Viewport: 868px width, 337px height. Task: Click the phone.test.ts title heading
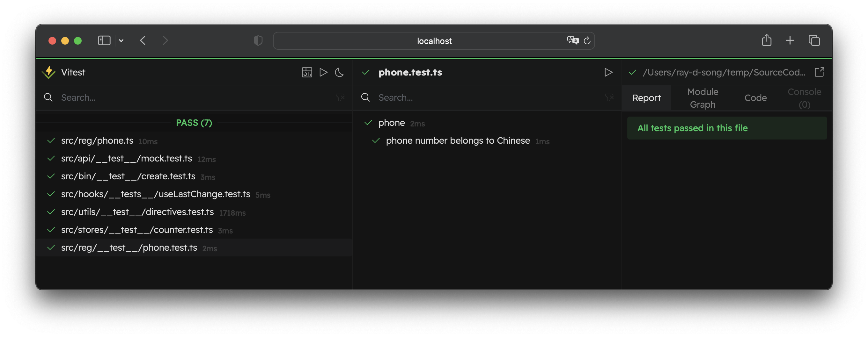click(x=410, y=72)
